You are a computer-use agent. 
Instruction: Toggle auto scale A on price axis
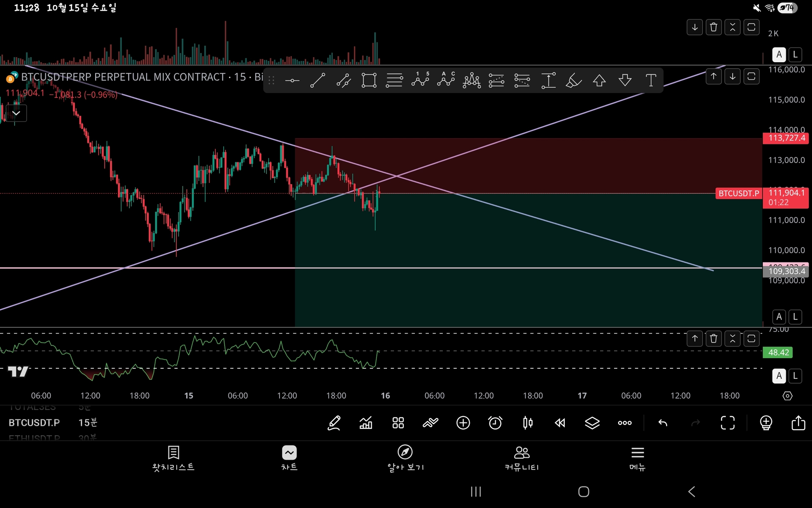[779, 317]
